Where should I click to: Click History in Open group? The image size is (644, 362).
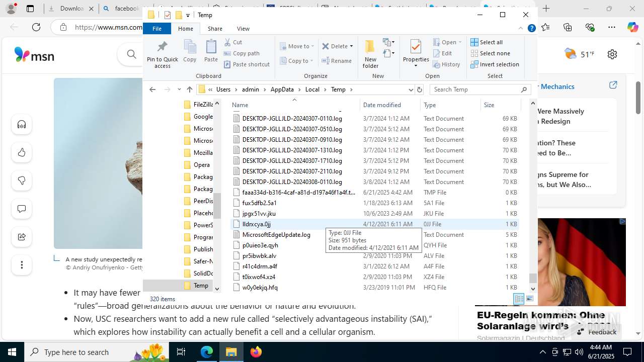(446, 64)
